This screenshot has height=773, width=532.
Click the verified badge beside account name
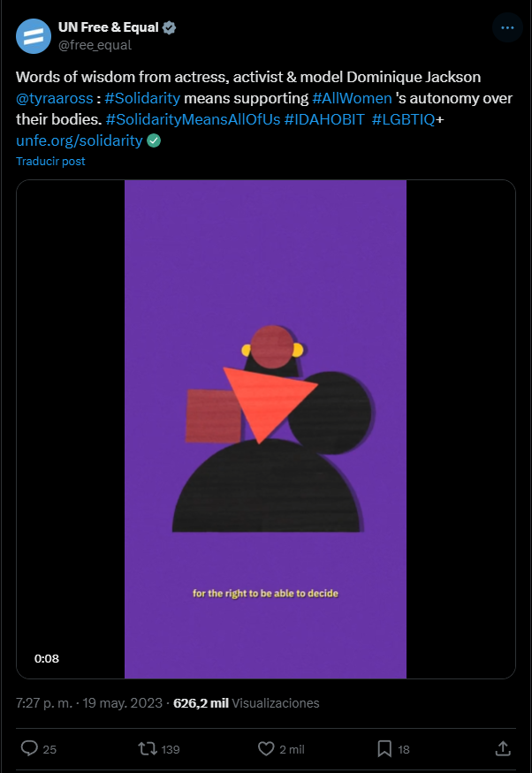tap(169, 27)
